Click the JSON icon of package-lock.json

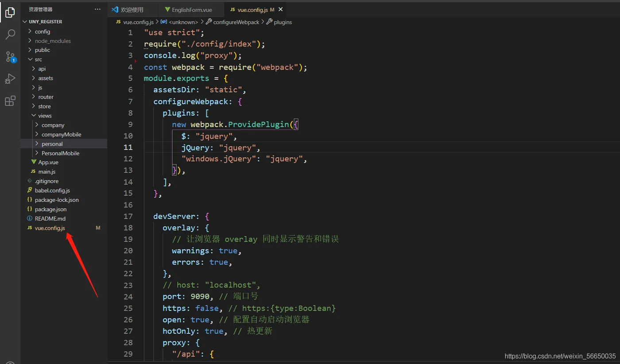point(30,200)
